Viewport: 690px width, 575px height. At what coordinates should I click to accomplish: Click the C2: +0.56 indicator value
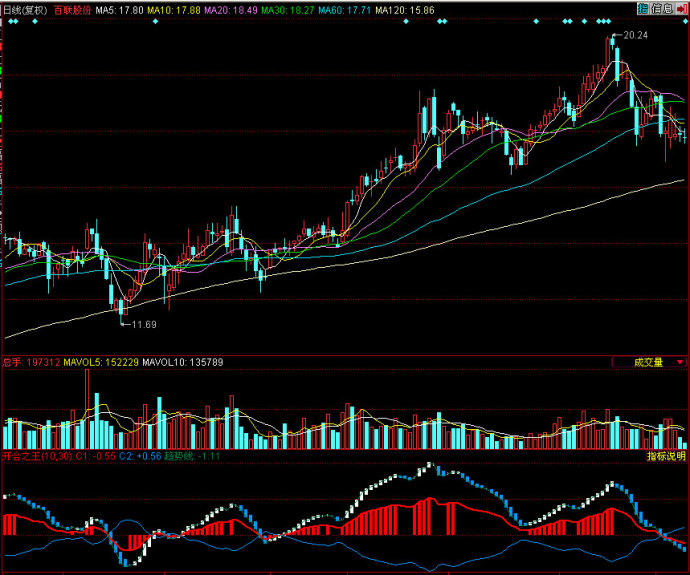140,456
